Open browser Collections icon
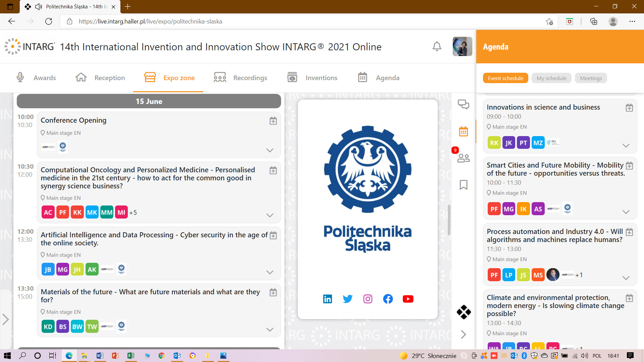Viewport: 644px width, 362px height. point(594,21)
